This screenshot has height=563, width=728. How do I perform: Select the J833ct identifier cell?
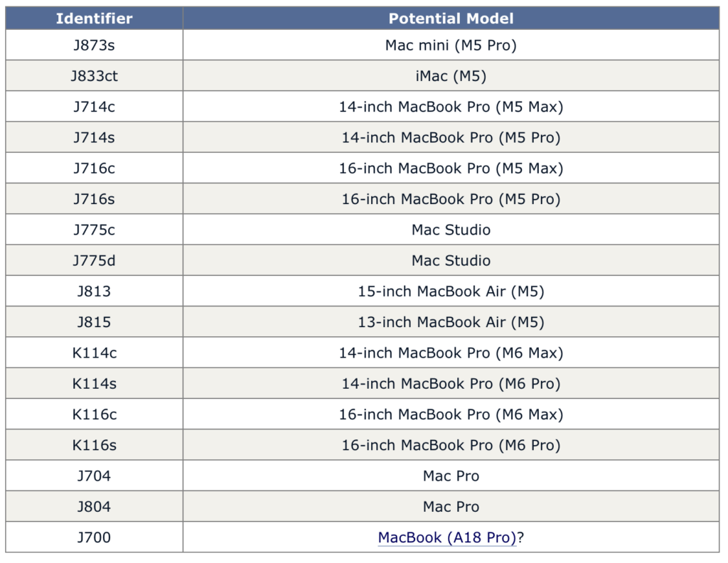(x=94, y=76)
